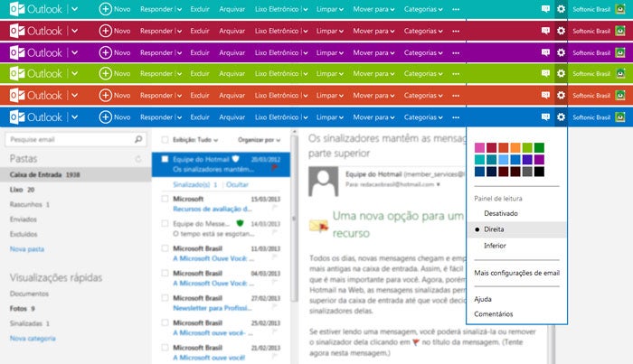Open the more options ellipsis in blue toolbar

(455, 117)
